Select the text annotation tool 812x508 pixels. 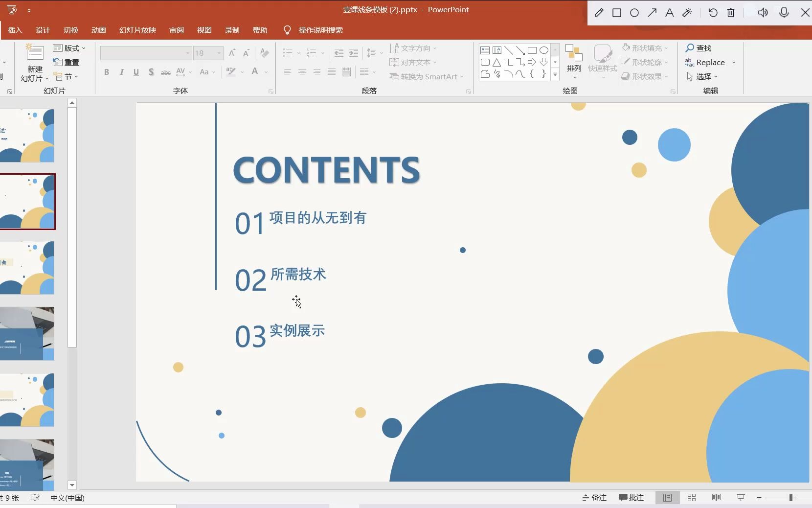pyautogui.click(x=670, y=13)
